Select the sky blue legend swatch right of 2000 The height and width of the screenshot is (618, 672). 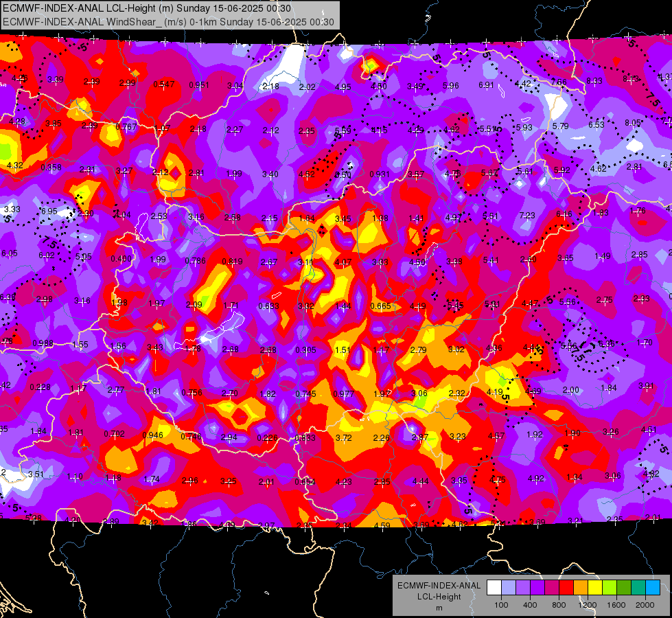(653, 588)
